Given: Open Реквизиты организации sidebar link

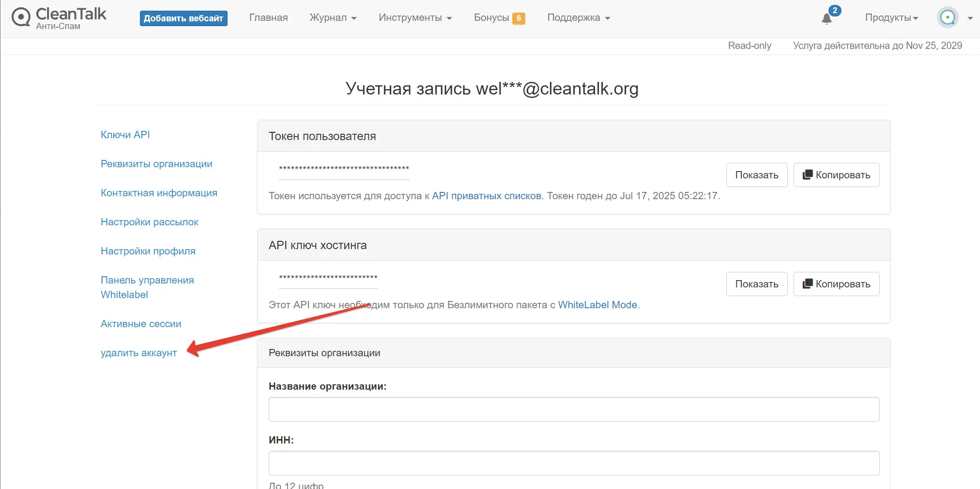Looking at the screenshot, I should (x=156, y=164).
